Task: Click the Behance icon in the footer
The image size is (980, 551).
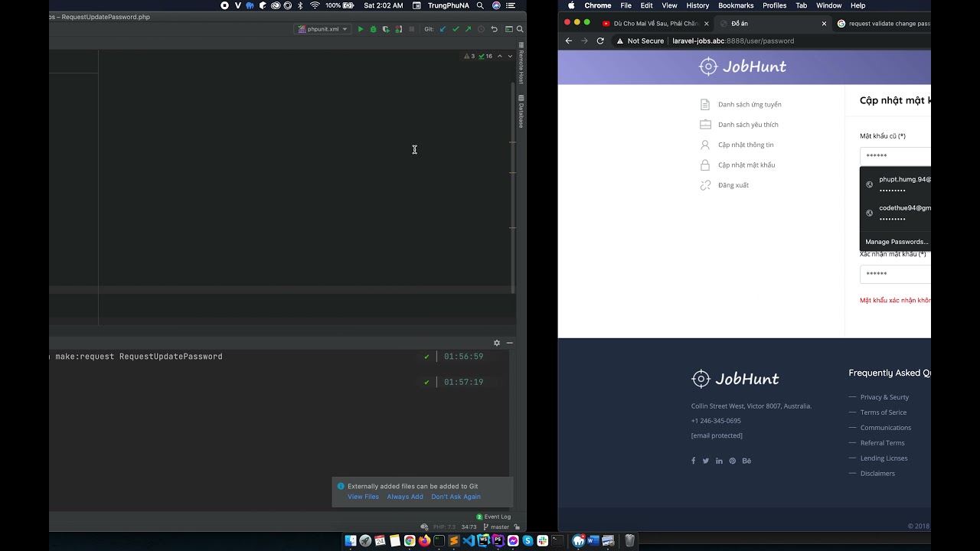Action: 746,461
